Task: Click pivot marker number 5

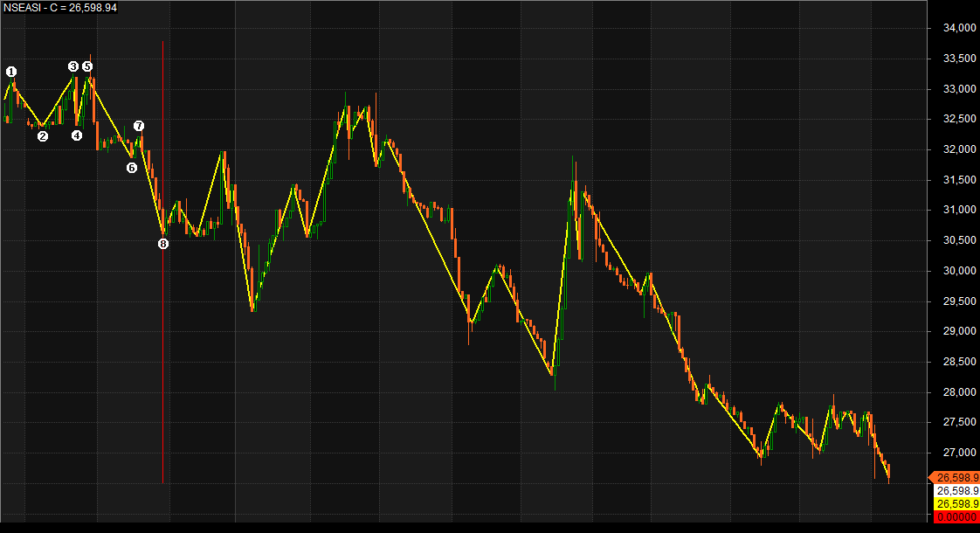Action: [x=87, y=66]
